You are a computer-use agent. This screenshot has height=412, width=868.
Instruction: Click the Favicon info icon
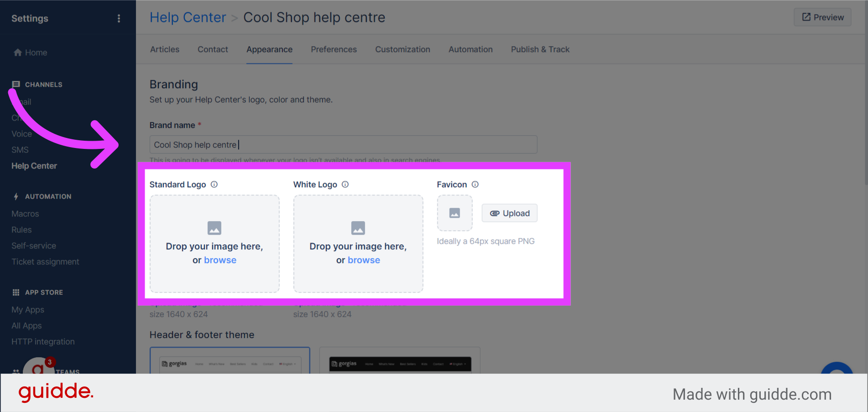475,185
